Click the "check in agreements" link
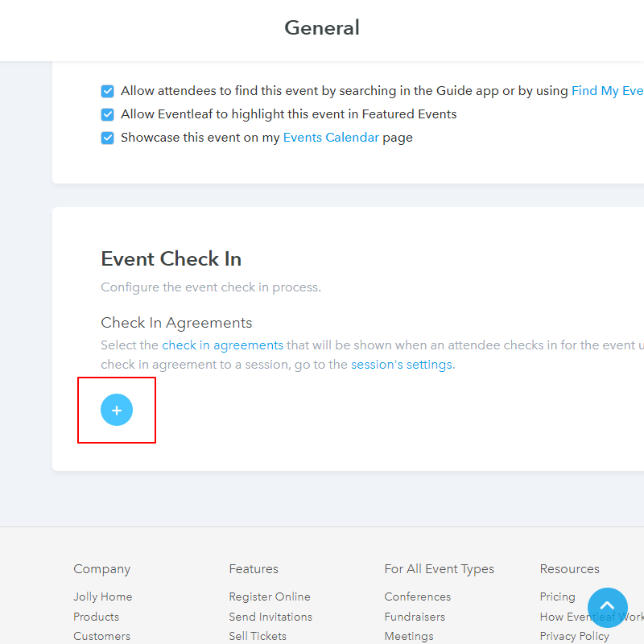The width and height of the screenshot is (644, 644). click(x=223, y=345)
